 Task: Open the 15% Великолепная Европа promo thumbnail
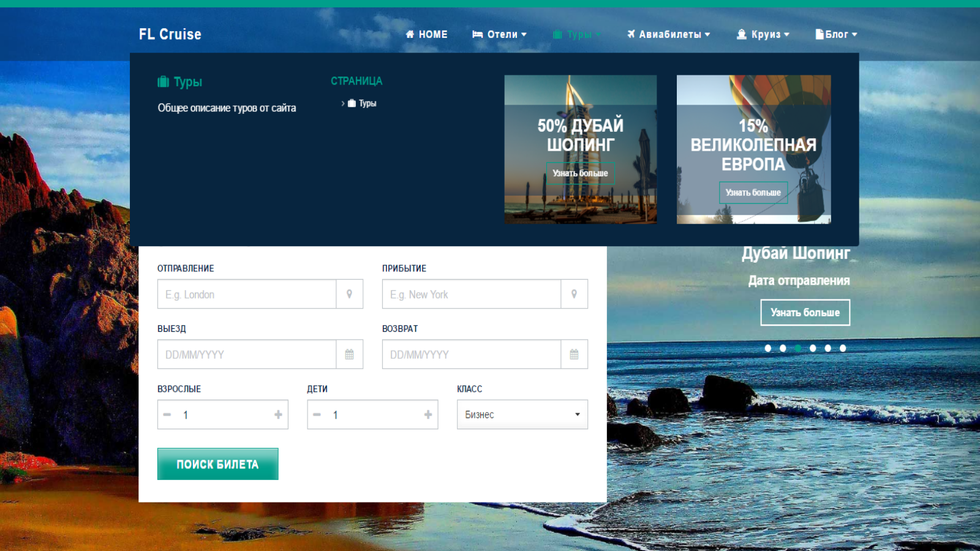753,149
